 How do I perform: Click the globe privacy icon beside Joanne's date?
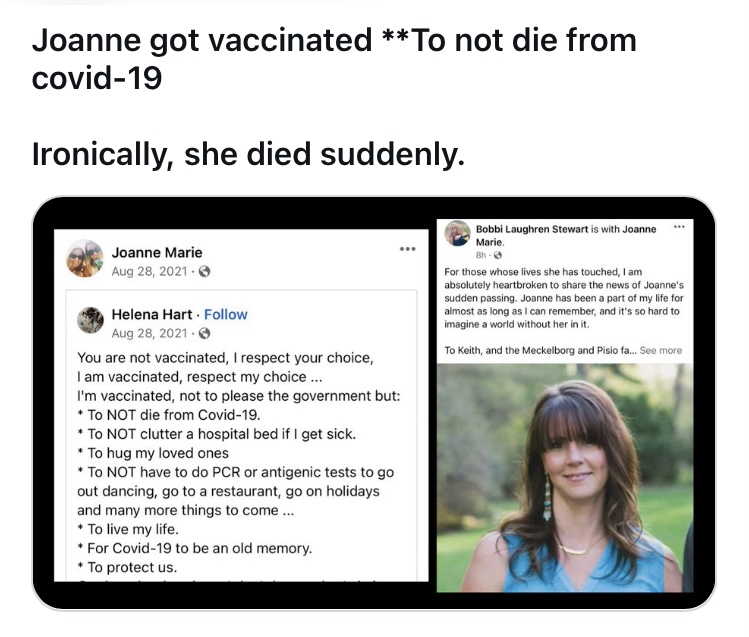point(205,271)
